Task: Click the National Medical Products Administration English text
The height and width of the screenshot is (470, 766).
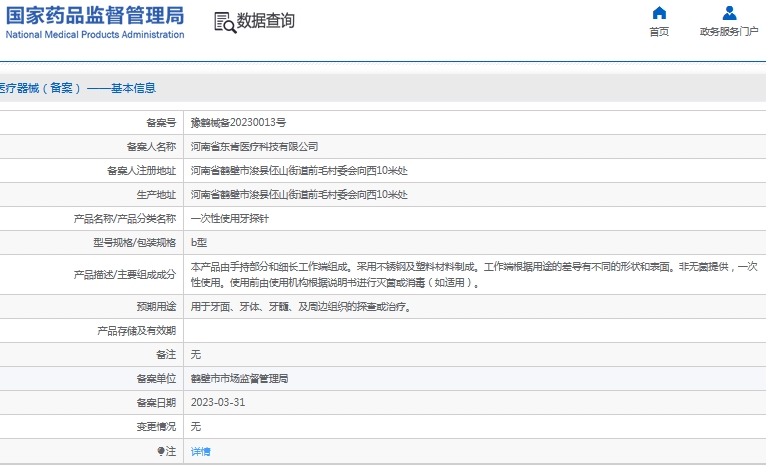Action: 95,34
